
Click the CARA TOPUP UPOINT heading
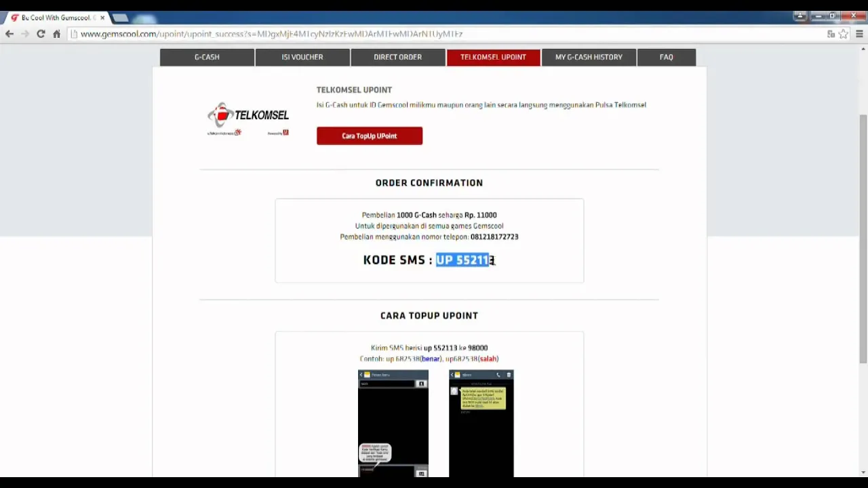pyautogui.click(x=429, y=316)
